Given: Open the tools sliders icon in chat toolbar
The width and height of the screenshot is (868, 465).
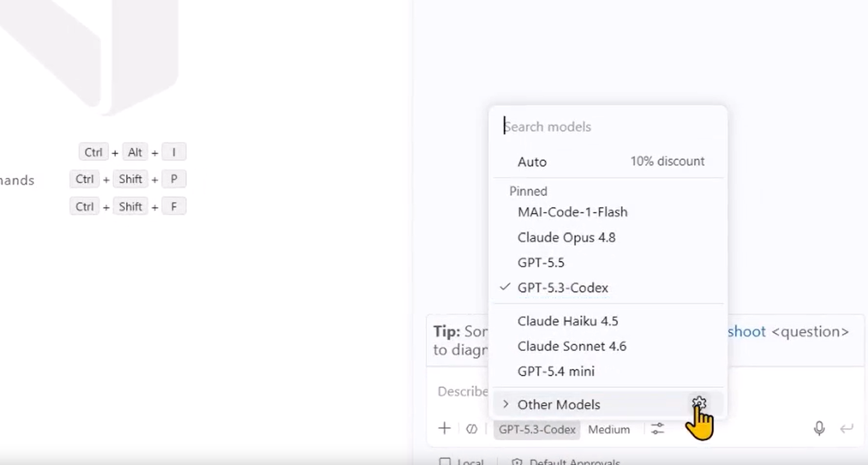Looking at the screenshot, I should (x=657, y=429).
